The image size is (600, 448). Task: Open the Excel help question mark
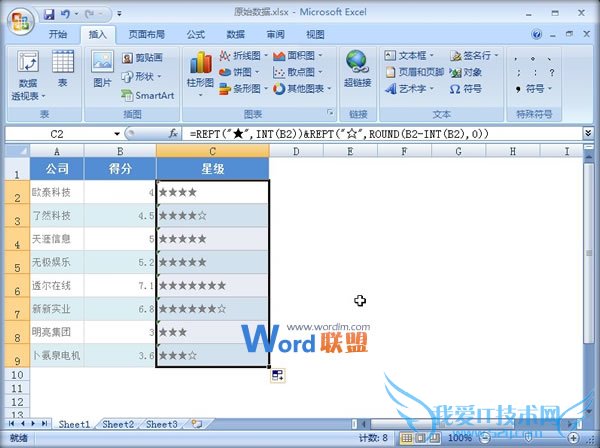coord(537,34)
